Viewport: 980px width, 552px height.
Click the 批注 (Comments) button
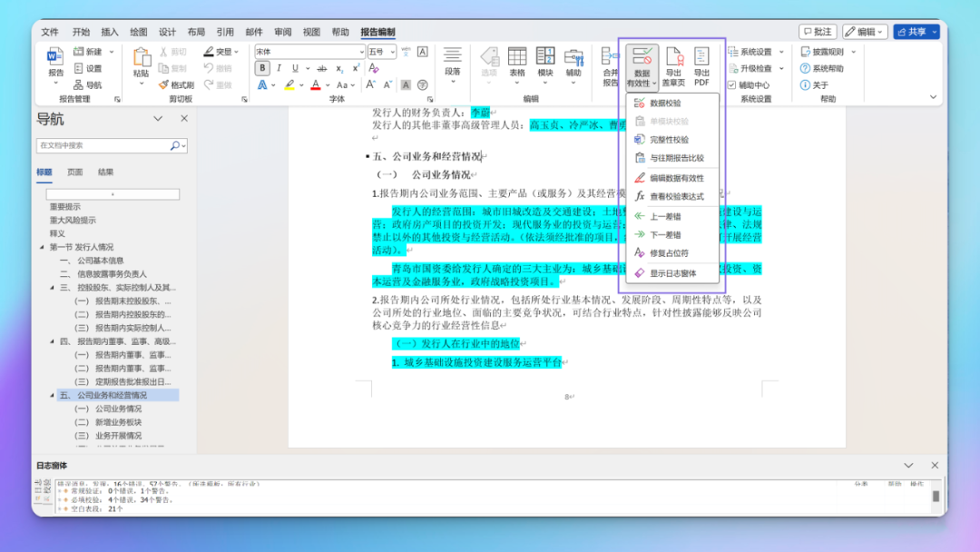tap(818, 32)
